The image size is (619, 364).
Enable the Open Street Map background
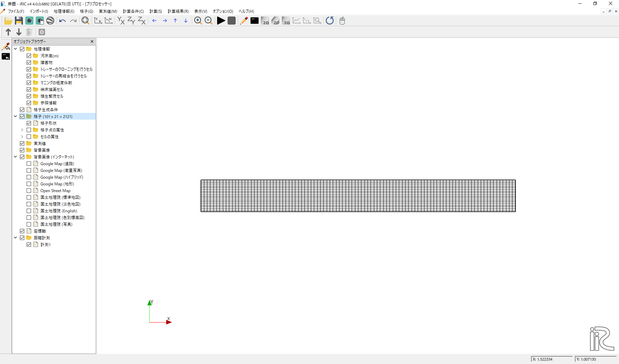tap(29, 191)
